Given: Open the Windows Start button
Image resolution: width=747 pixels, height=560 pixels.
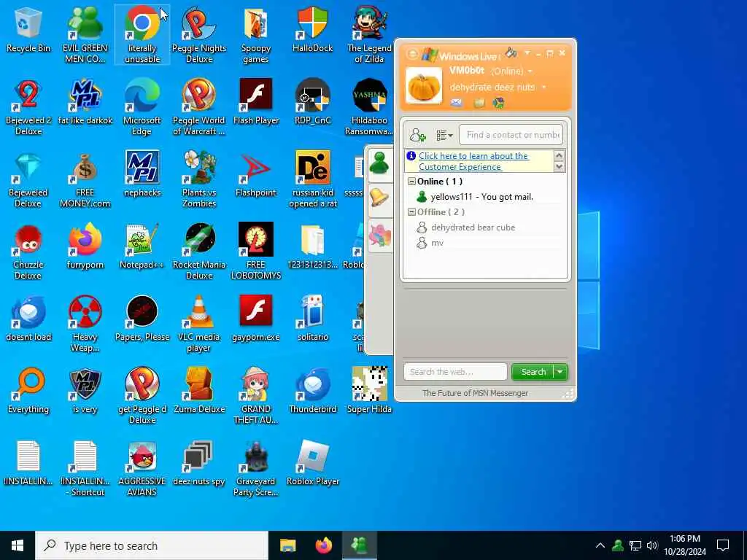Looking at the screenshot, I should (18, 545).
